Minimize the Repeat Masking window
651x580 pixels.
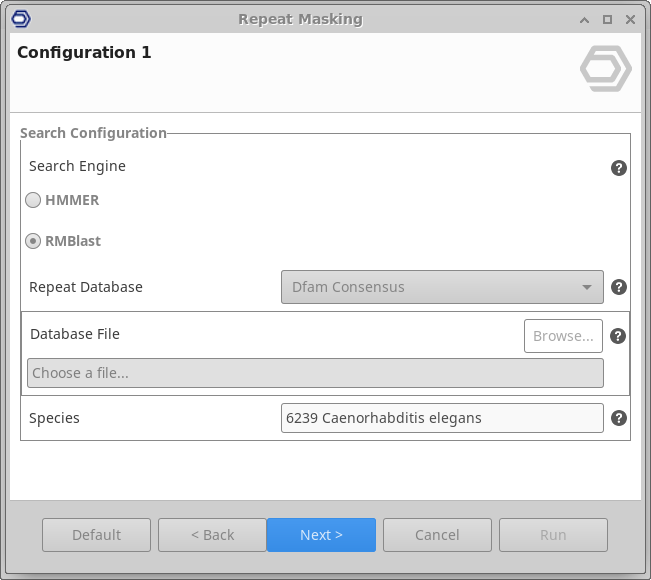click(585, 19)
